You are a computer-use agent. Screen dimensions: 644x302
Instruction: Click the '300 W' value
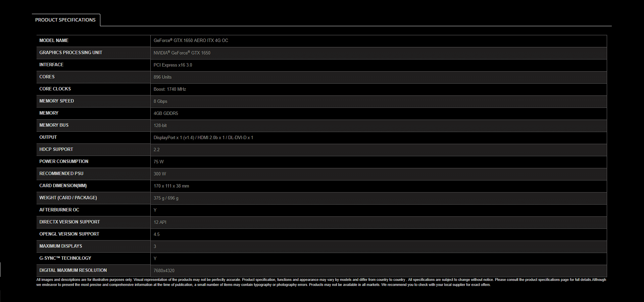(160, 174)
